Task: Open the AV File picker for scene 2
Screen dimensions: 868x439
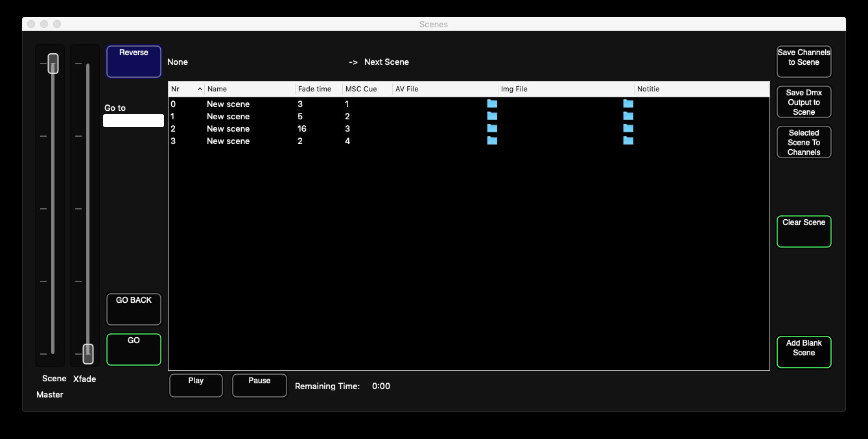Action: tap(492, 128)
